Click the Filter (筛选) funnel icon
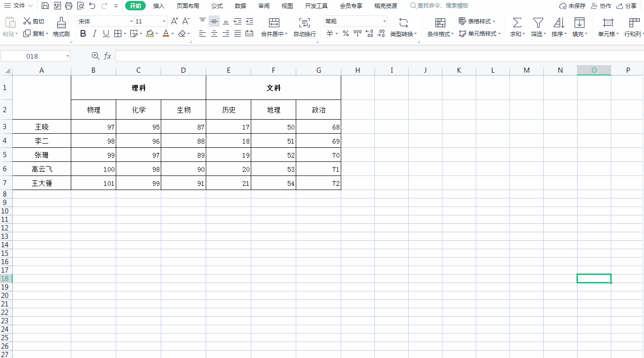 [x=538, y=23]
